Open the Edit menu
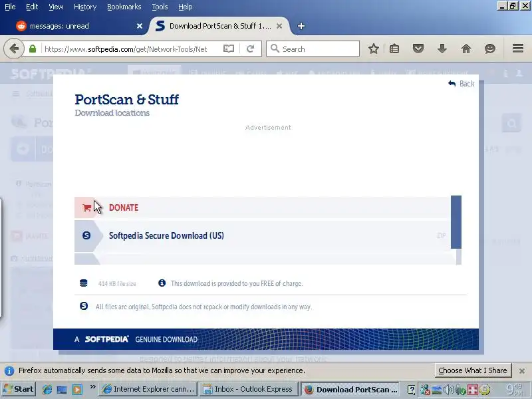This screenshot has width=532, height=399. click(32, 7)
